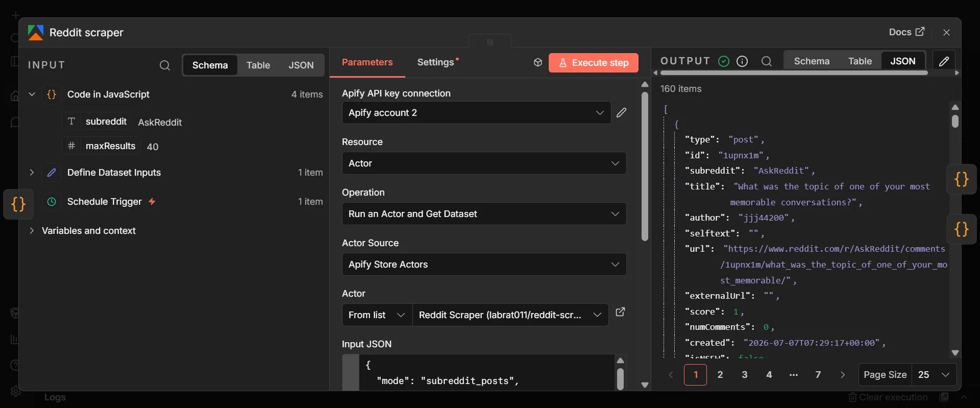Click the Define Dataset Inputs pencil icon
The width and height of the screenshot is (980, 408).
[x=52, y=173]
